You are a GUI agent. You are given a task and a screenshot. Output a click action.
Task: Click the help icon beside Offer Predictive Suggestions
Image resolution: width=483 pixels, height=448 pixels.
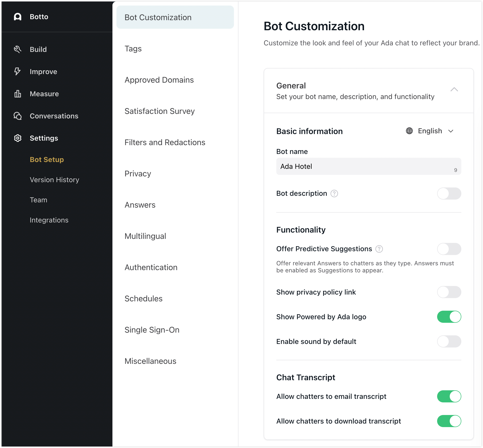click(379, 249)
